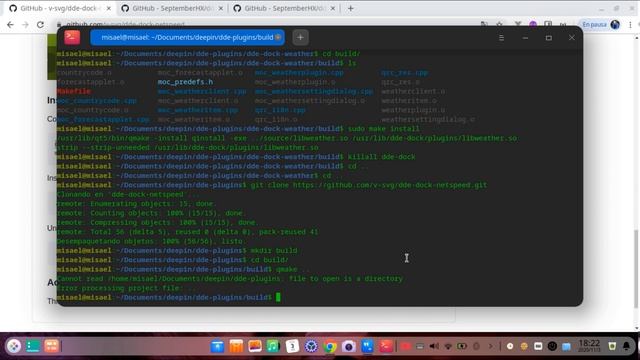This screenshot has height=360, width=640.
Task: Open the camera app icon in the dock
Action: pyautogui.click(x=349, y=347)
